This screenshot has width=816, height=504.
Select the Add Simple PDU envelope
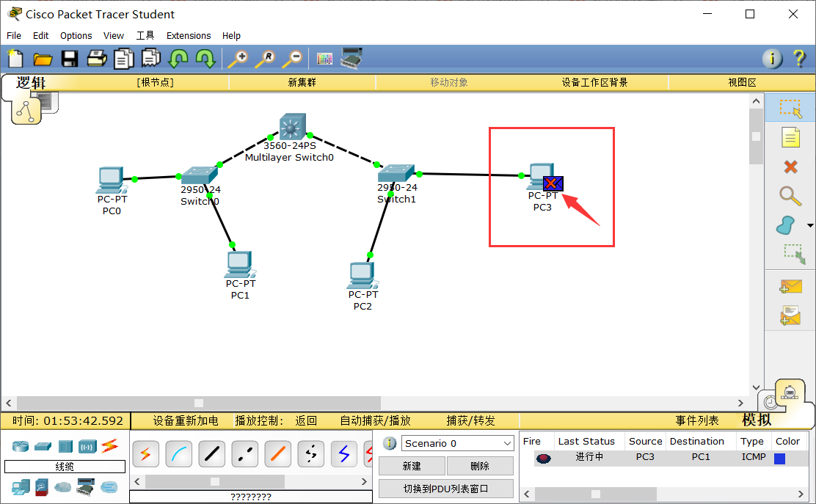point(790,287)
